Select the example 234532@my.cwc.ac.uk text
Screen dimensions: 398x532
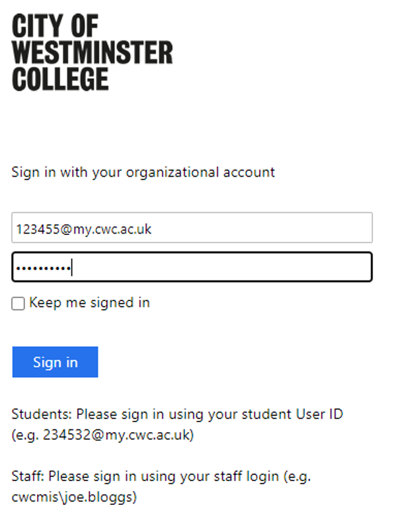coord(116,435)
